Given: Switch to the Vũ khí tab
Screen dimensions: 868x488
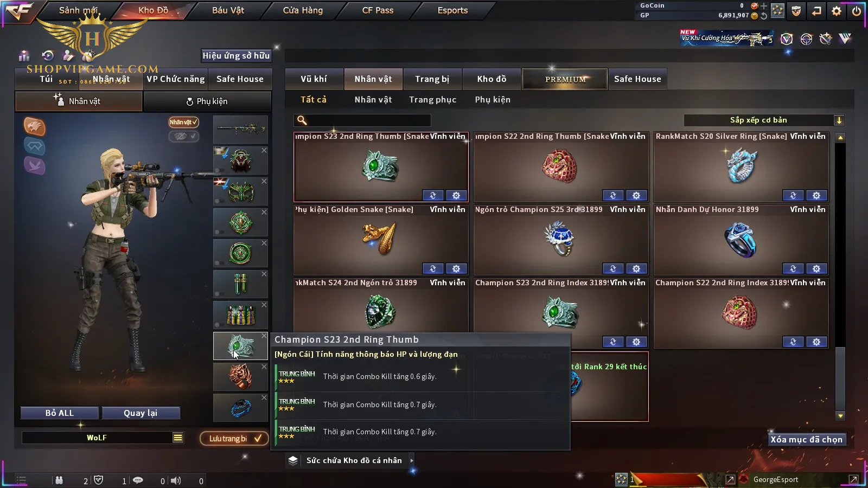Looking at the screenshot, I should [314, 79].
